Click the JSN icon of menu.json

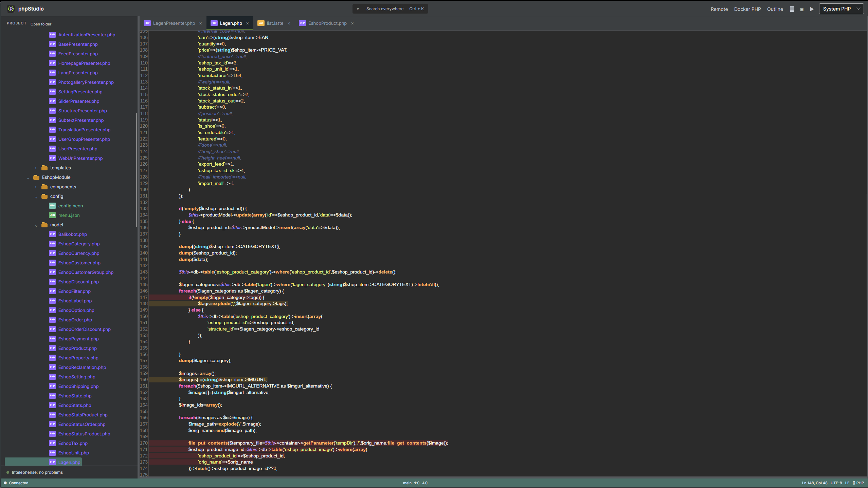(x=52, y=215)
